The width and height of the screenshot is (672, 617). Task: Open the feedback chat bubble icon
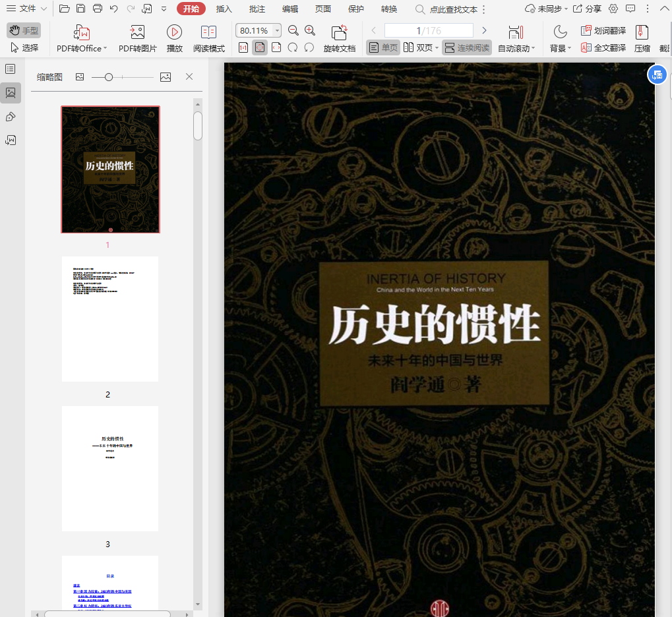pos(630,9)
